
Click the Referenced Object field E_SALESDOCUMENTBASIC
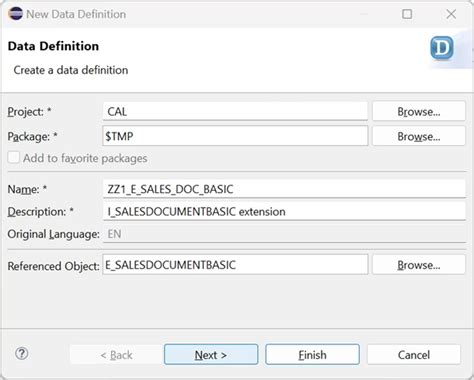coord(235,265)
